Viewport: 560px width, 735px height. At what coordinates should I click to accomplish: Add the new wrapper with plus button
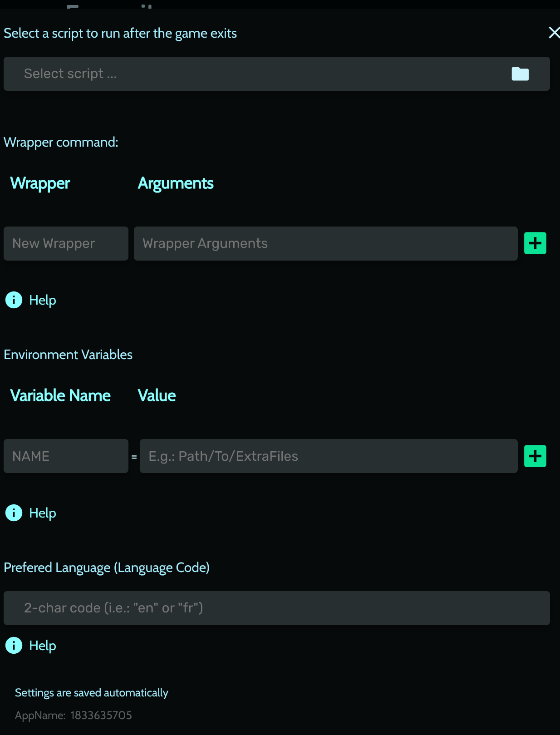[x=535, y=243]
